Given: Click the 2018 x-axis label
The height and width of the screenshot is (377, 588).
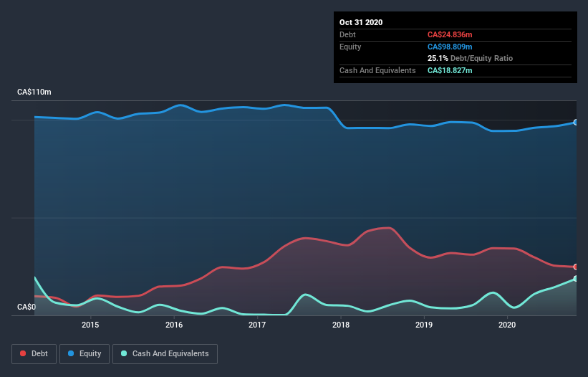Looking at the screenshot, I should pos(341,325).
